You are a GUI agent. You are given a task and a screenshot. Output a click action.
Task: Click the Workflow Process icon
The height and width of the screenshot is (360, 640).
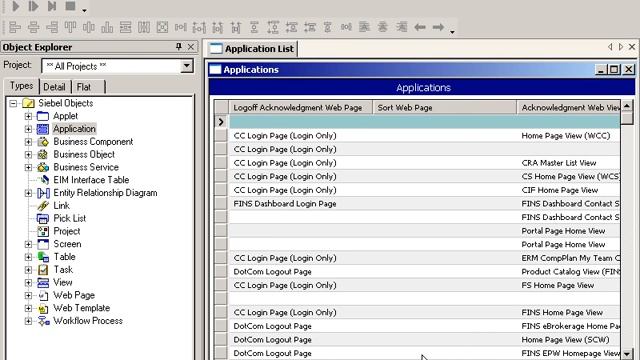[x=43, y=321]
